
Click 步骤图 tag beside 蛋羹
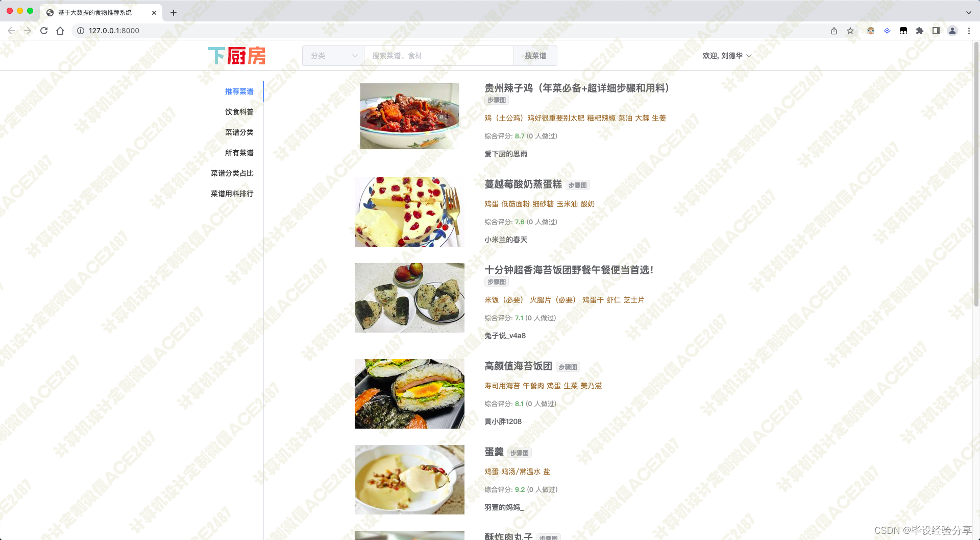(x=520, y=453)
